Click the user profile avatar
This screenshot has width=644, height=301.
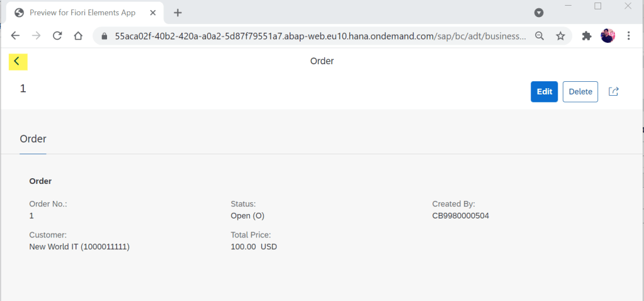click(x=607, y=36)
